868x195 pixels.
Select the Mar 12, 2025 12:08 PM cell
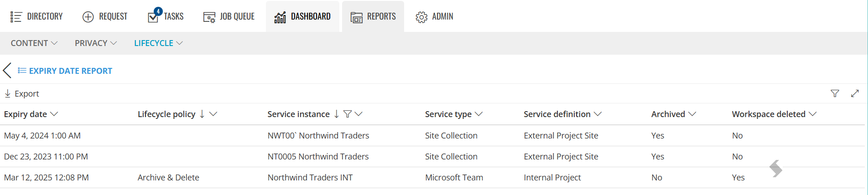tap(47, 177)
